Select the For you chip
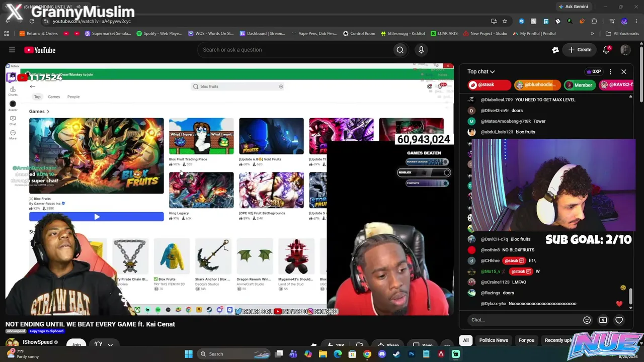The width and height of the screenshot is (644, 362). pyautogui.click(x=526, y=340)
